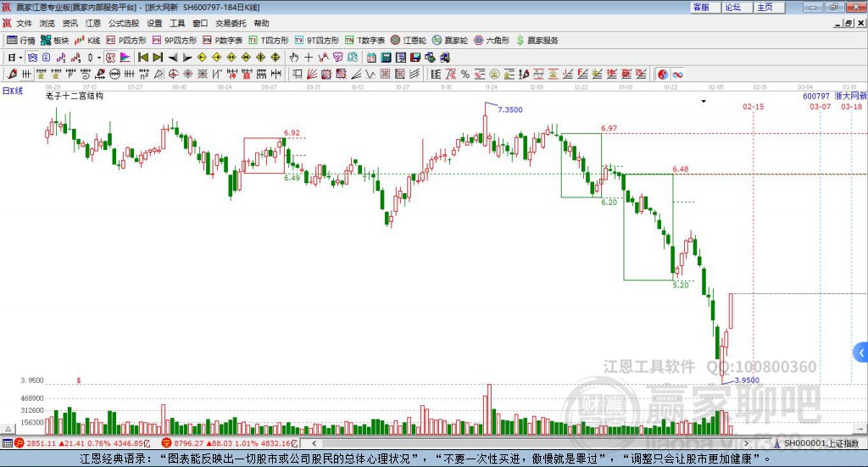Click the 沪 Shanghai index status icon
Image resolution: width=868 pixels, height=467 pixels.
(x=19, y=442)
